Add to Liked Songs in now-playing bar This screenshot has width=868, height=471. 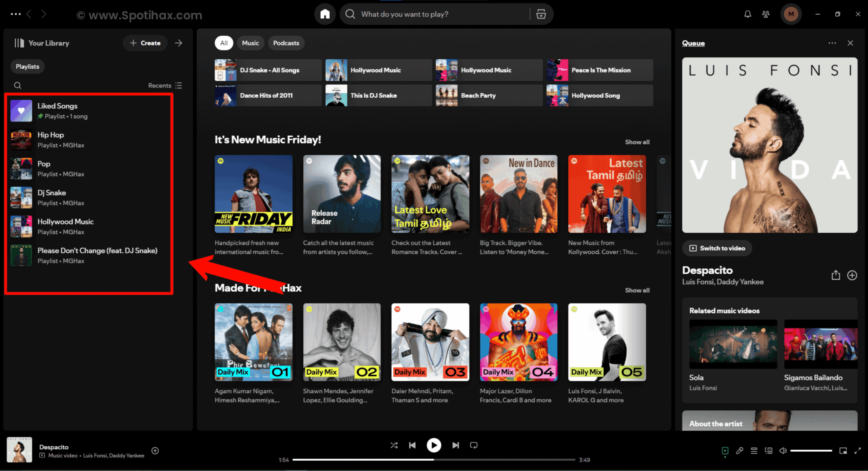155,450
